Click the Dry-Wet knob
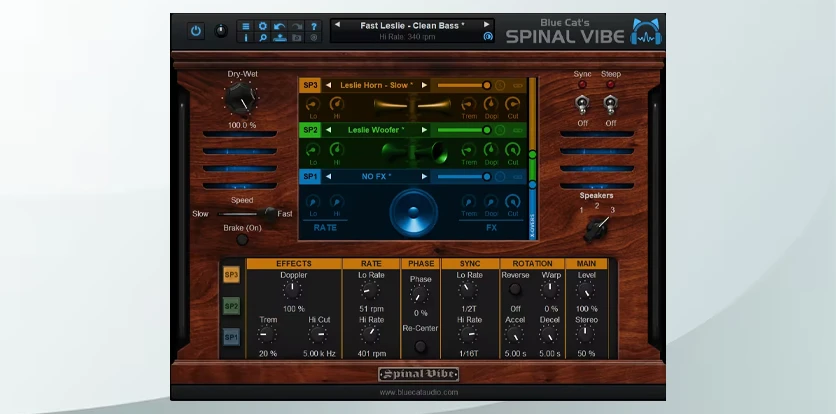The width and height of the screenshot is (836, 414). pos(241,99)
